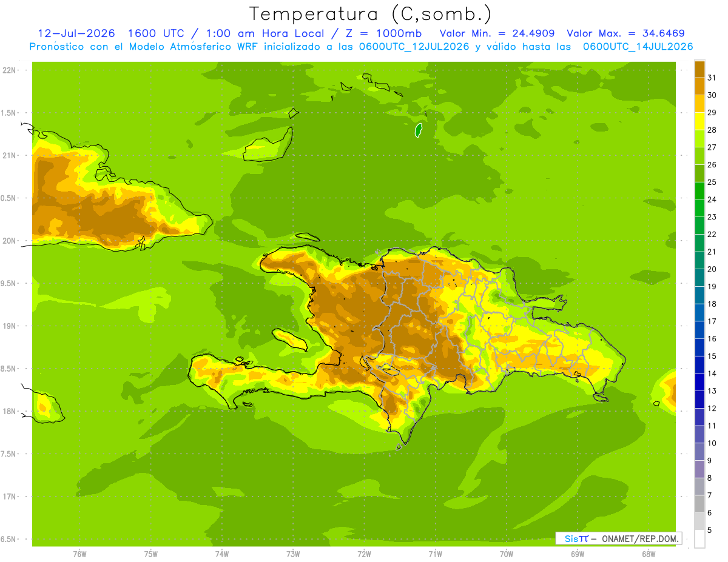
Task: Click legend value '14'
Action: point(712,373)
